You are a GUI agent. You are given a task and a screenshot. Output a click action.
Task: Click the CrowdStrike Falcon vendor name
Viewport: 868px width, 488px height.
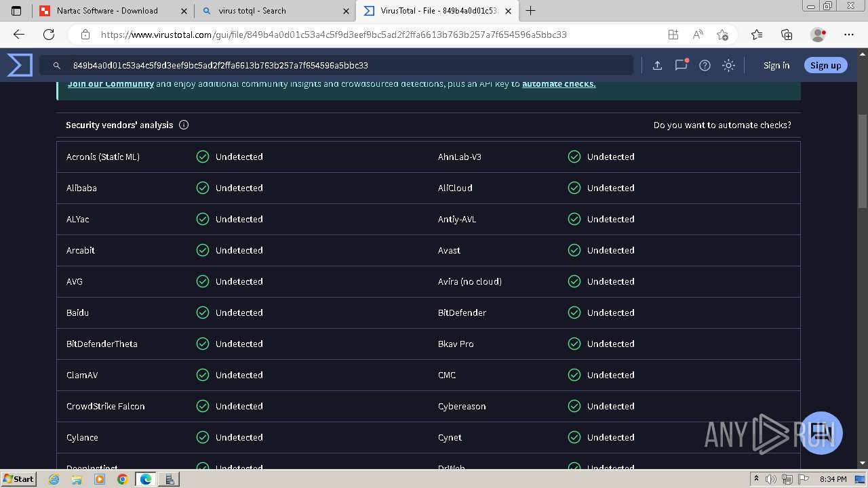[x=106, y=406]
